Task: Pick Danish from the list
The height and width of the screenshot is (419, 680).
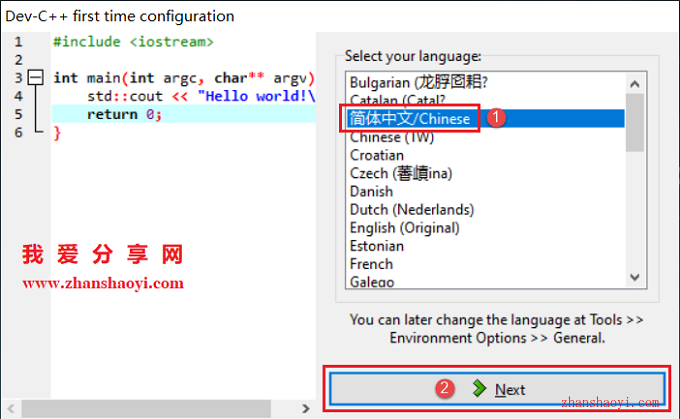Action: tap(485, 192)
